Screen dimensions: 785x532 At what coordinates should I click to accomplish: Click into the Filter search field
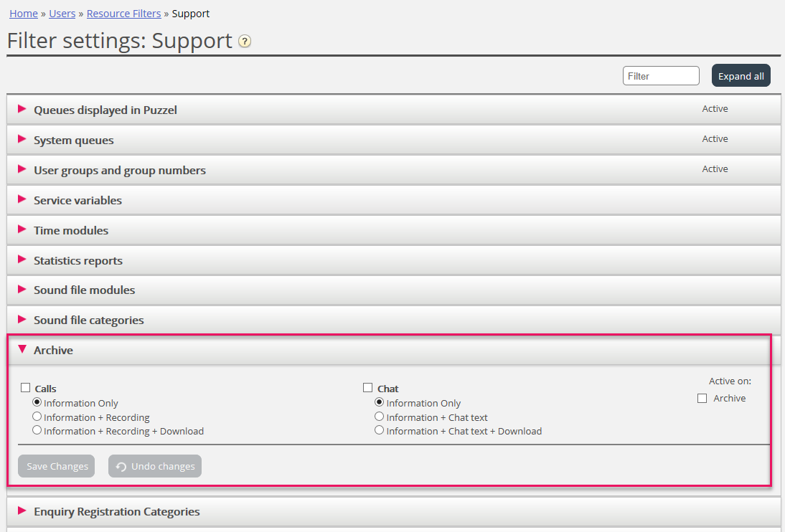click(661, 76)
